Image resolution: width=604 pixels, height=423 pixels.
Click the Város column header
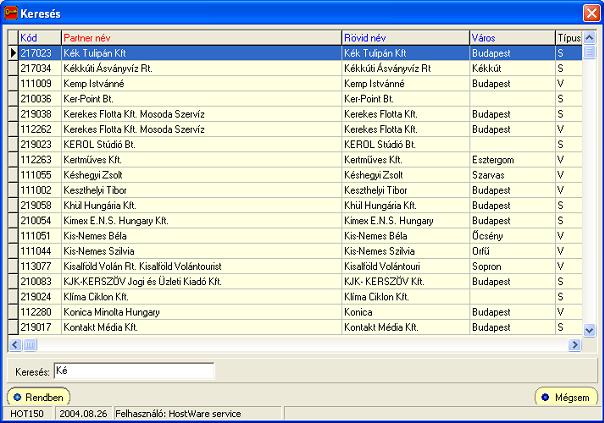tap(512, 38)
